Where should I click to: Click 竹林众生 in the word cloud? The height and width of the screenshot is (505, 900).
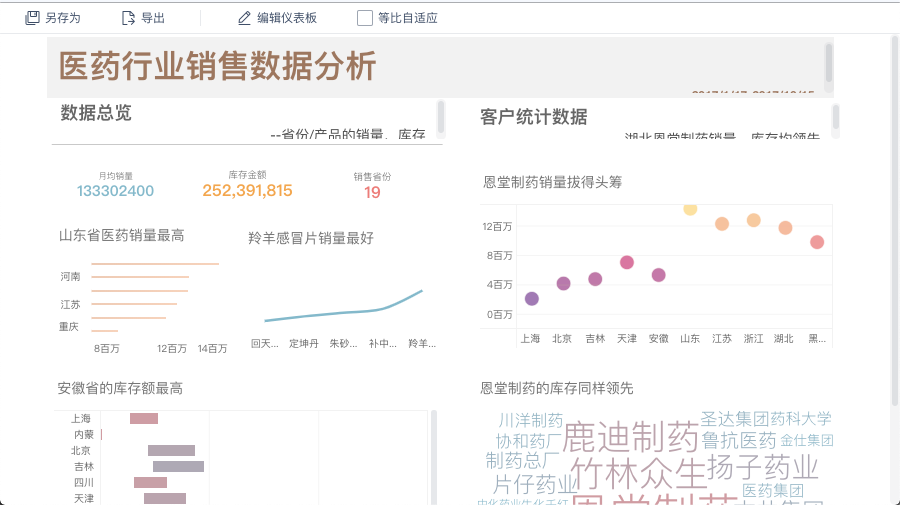638,471
